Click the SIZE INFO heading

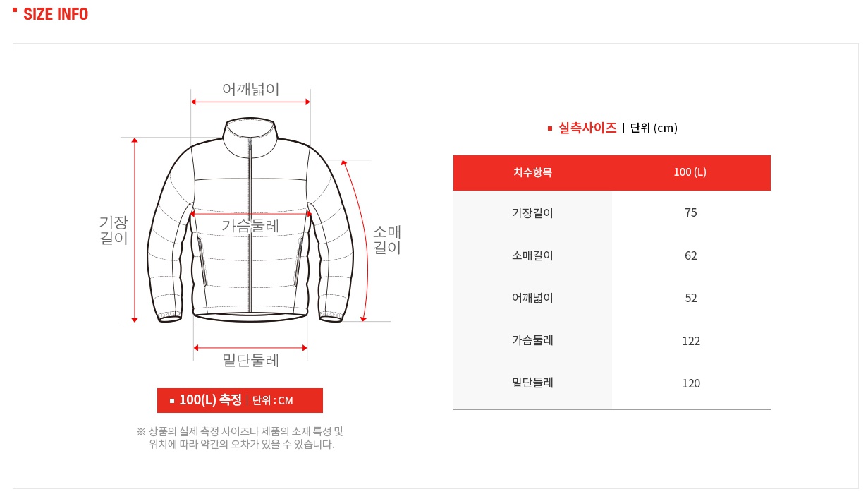(56, 14)
